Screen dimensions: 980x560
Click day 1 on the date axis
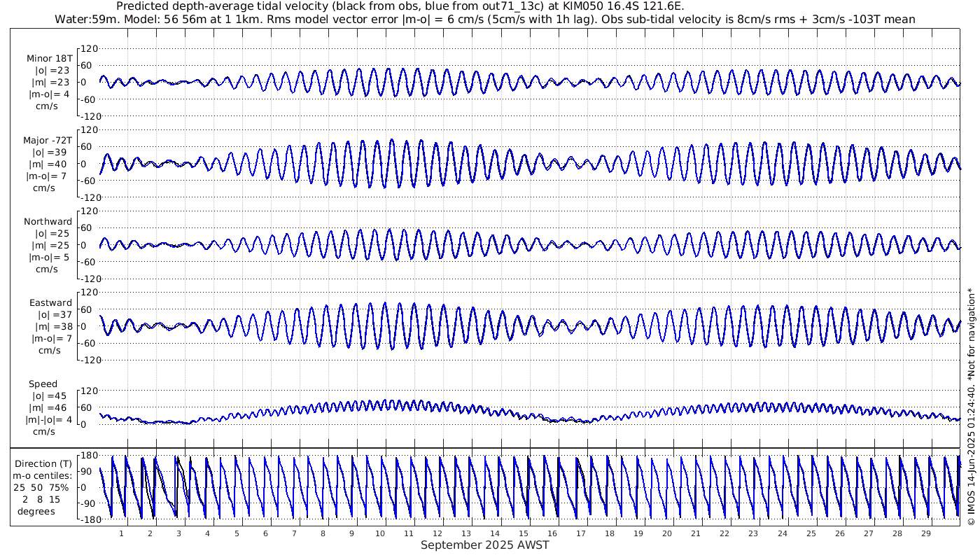coord(121,533)
